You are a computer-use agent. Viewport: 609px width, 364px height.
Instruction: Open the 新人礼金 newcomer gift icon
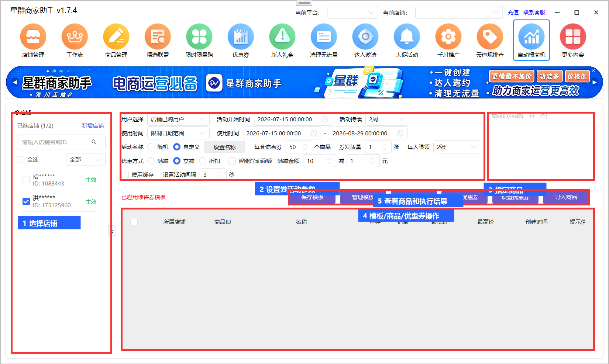282,37
